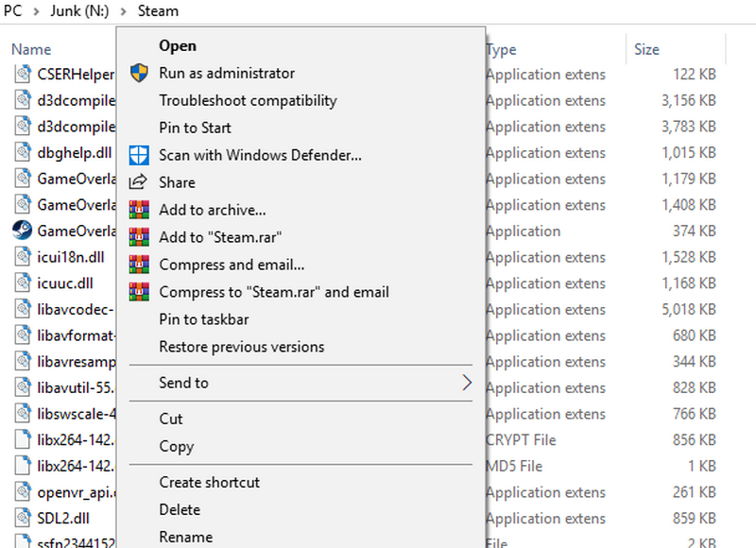Choose Restore previous versions
The image size is (756, 548).
click(x=242, y=347)
